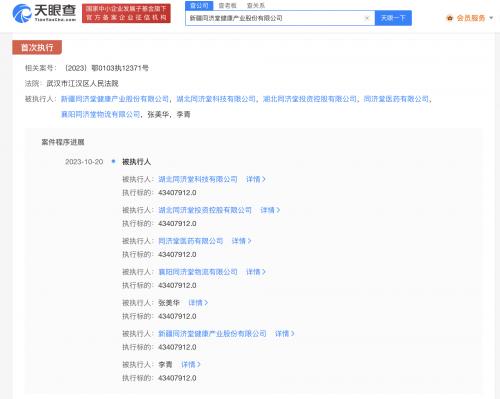Select the 首次执行 red tag
The width and height of the screenshot is (500, 399).
(37, 47)
